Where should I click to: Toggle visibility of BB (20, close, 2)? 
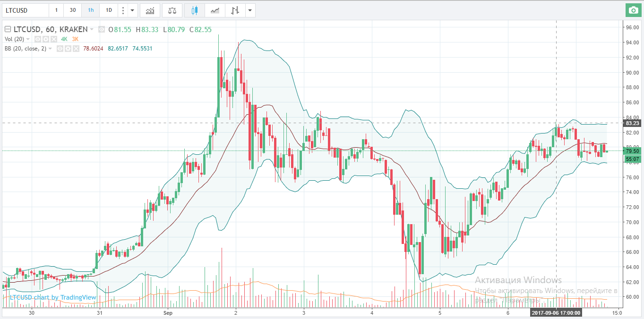pos(60,49)
